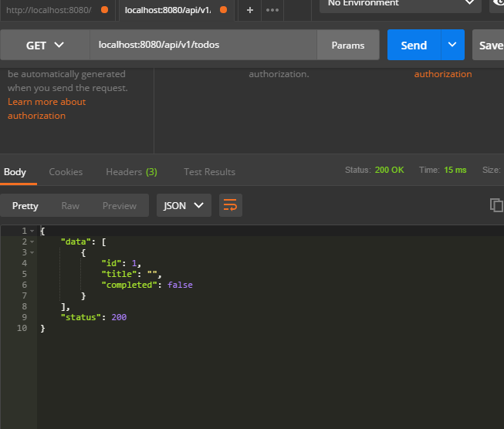Switch to the response Body tab

pyautogui.click(x=15, y=172)
